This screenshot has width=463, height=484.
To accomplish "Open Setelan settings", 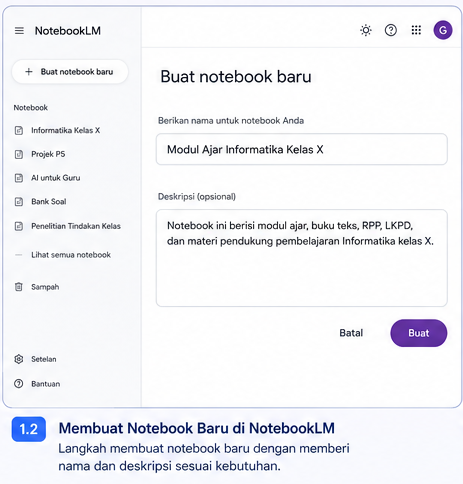I will click(x=44, y=359).
